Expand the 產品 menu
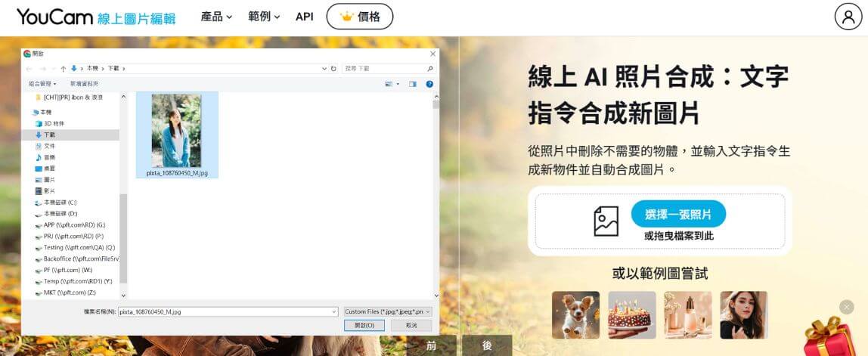The height and width of the screenshot is (356, 868). pyautogui.click(x=216, y=17)
